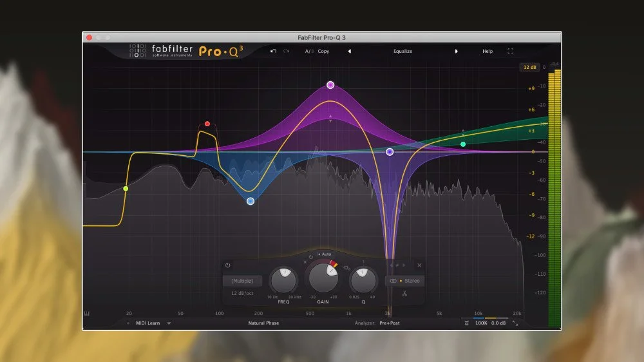The height and width of the screenshot is (362, 644).
Task: Select the teal high-shelf band node
Action: (x=463, y=144)
